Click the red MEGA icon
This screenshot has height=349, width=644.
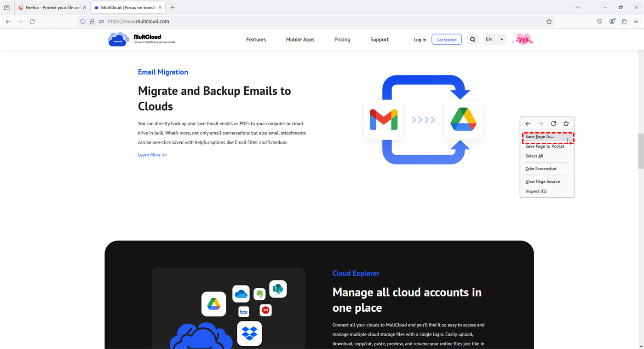265,310
